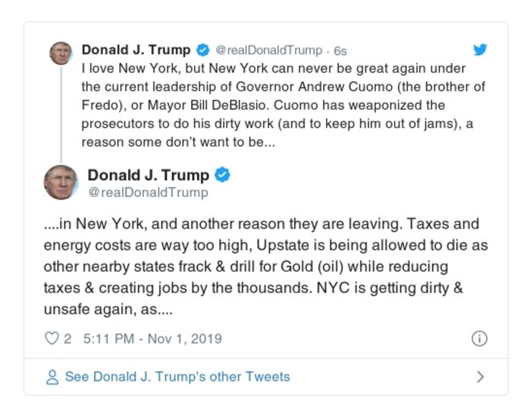Click the verified badge beside the main tweet name
Viewport: 532px width, 419px height.
(x=223, y=175)
